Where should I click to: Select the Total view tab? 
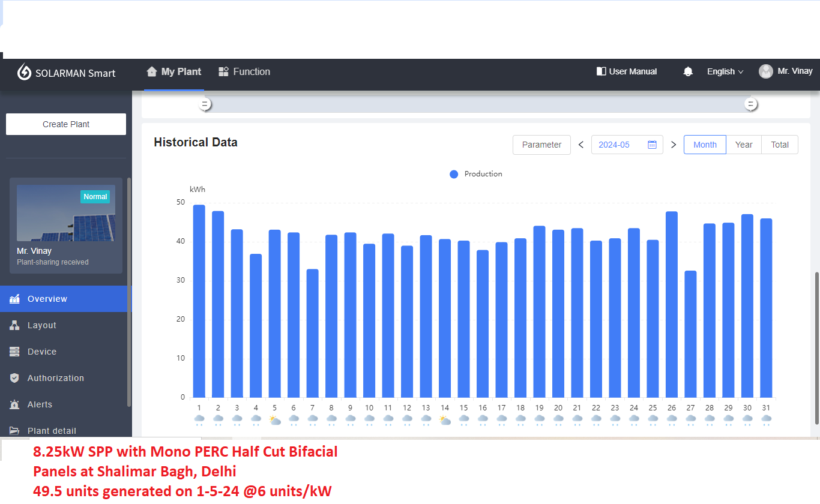pos(780,145)
